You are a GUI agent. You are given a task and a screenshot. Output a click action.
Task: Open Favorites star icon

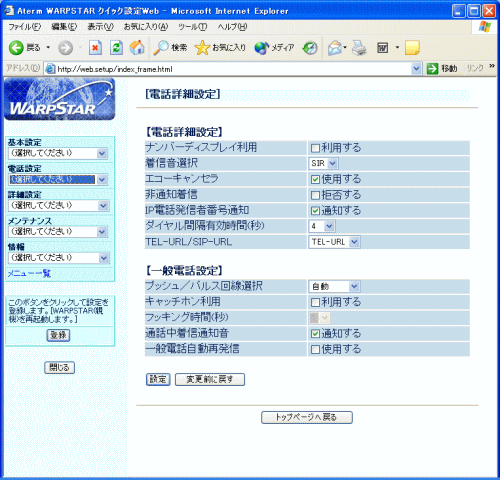202,48
